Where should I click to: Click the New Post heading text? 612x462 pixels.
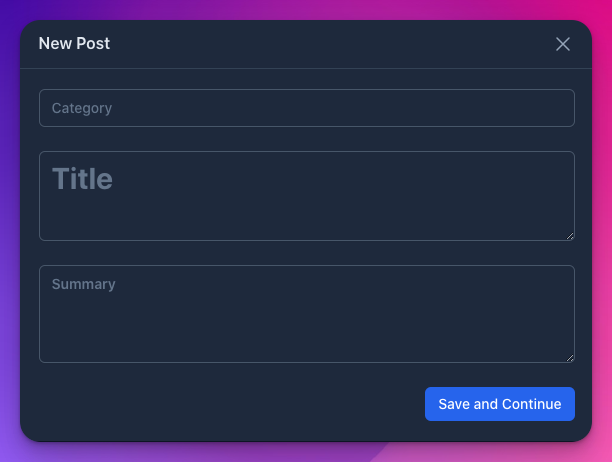coord(74,44)
